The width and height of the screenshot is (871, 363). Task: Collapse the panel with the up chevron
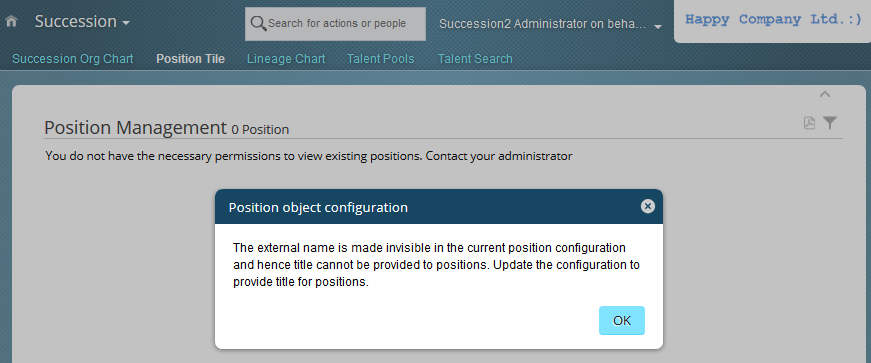pos(825,95)
